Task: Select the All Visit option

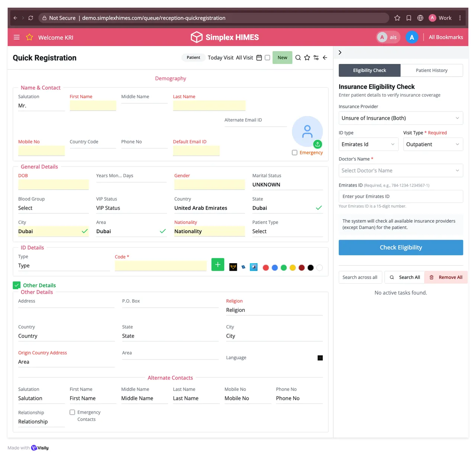Action: 244,58
